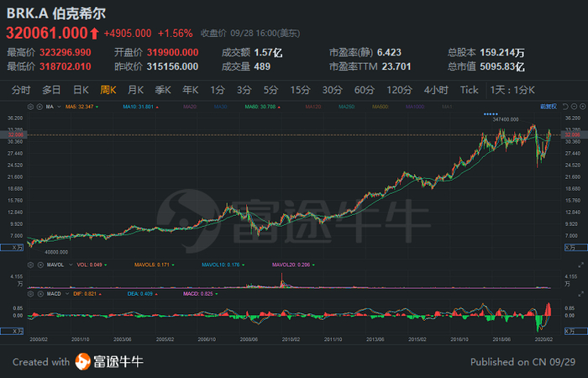588x378 pixels.
Task: Choose the 3分 interval
Action: tap(244, 90)
